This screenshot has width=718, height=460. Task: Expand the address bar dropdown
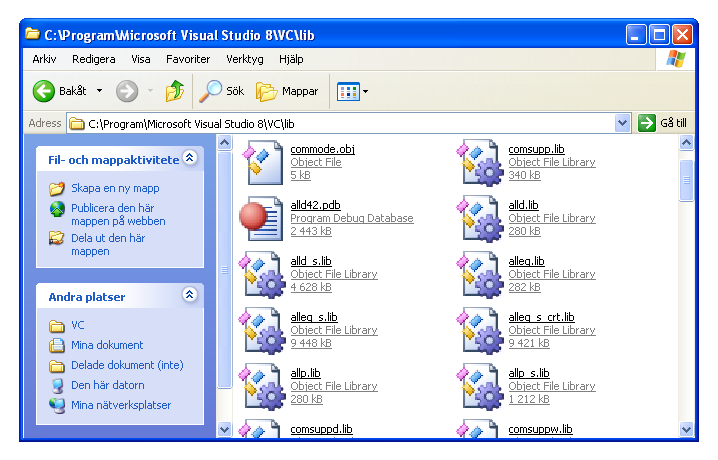[622, 123]
